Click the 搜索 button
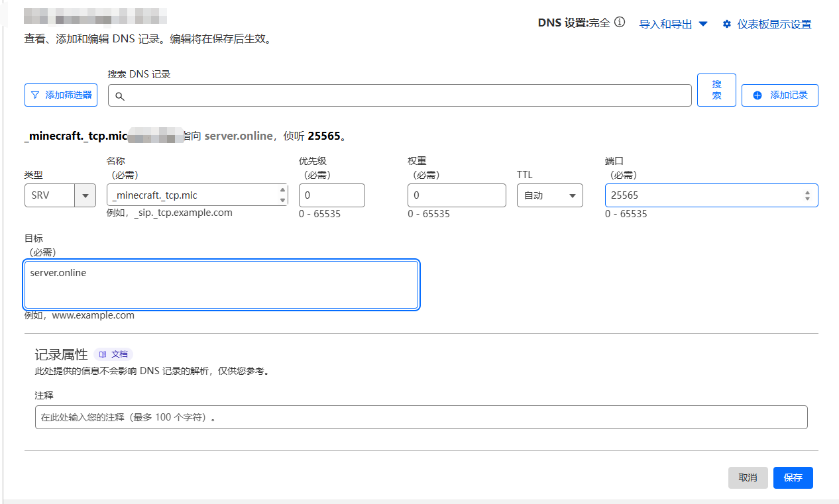This screenshot has height=504, width=839. (x=716, y=90)
